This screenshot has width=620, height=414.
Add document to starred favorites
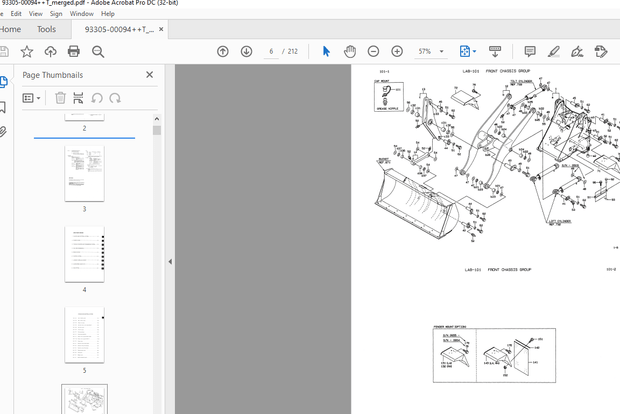tap(27, 51)
